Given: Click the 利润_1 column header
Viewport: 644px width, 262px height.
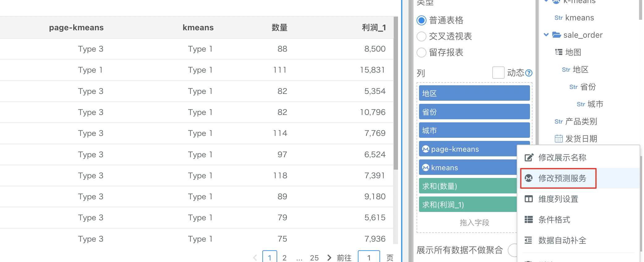Looking at the screenshot, I should tap(374, 27).
